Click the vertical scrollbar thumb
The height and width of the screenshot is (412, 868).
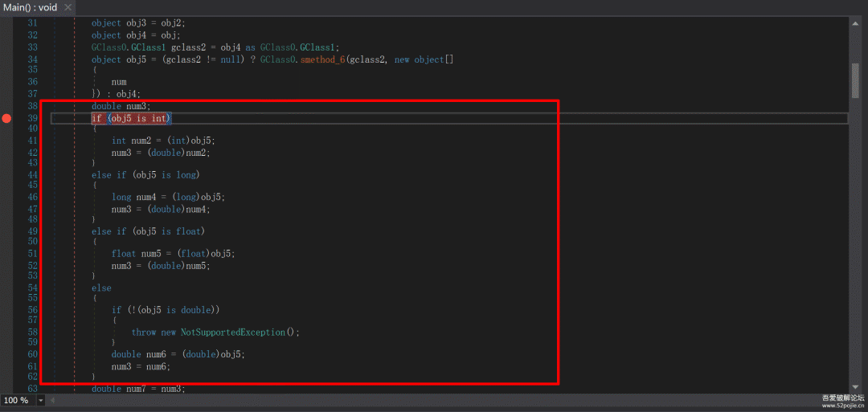click(855, 79)
